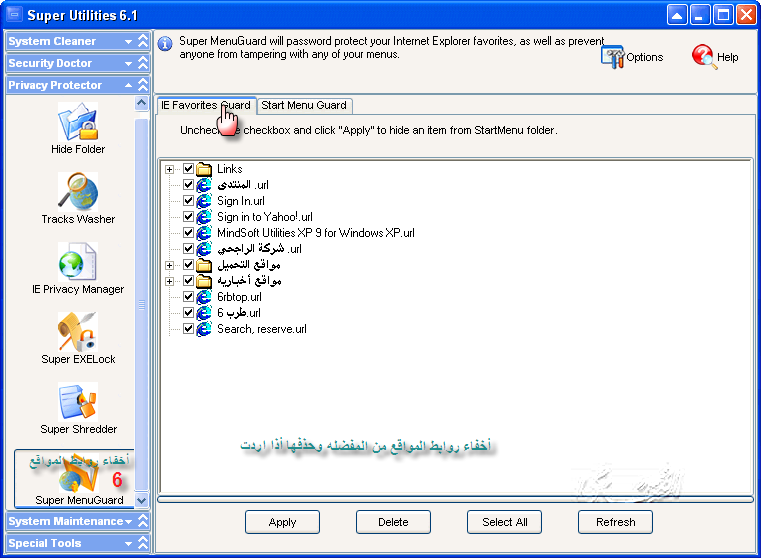
Task: Click the IE icon for MindSoft Utilities XP 9
Action: [204, 233]
